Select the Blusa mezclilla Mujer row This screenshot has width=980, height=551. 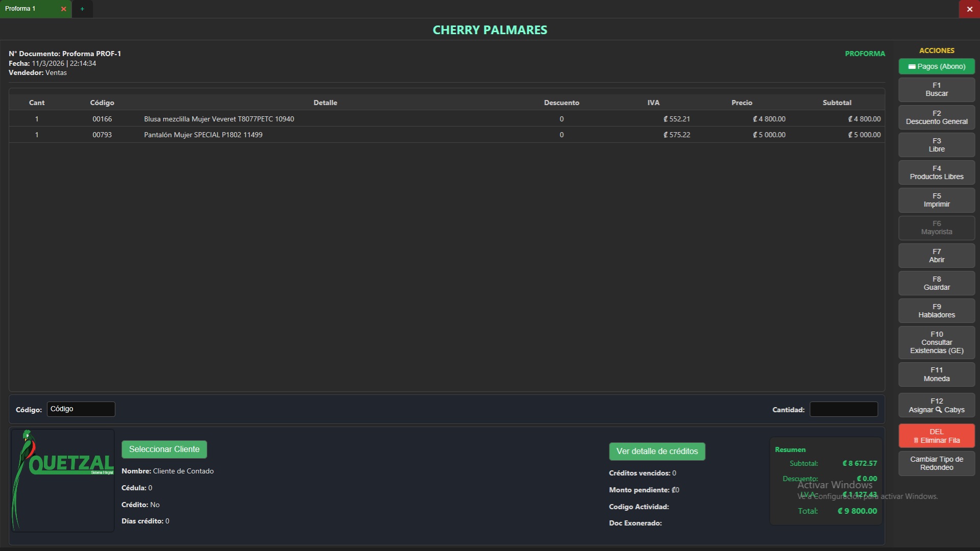pos(219,119)
